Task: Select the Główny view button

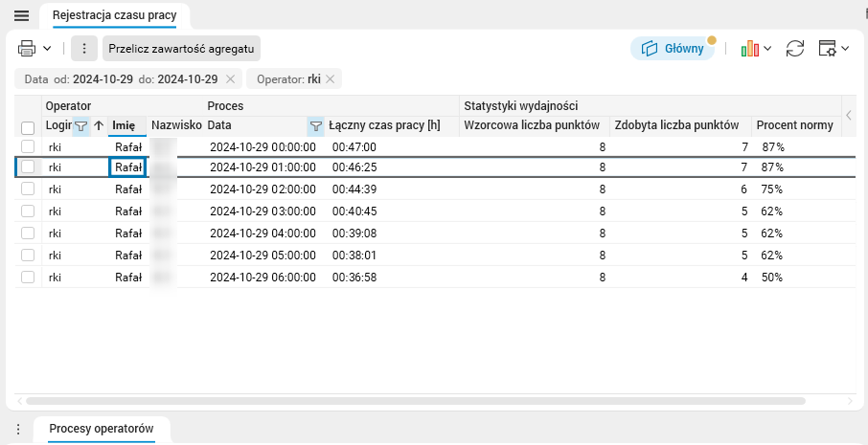Action: coord(673,49)
